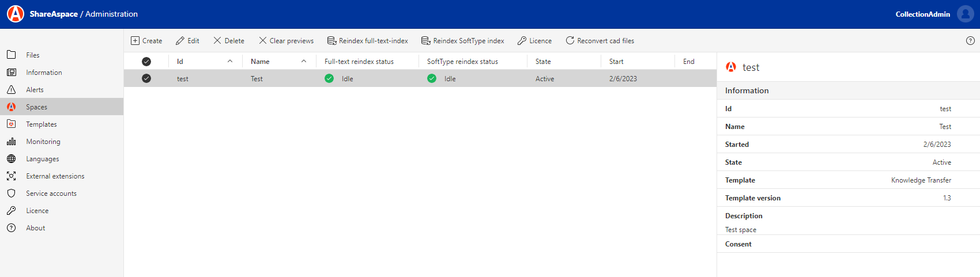This screenshot has height=277, width=980.
Task: Click Full-text reindex status column header
Action: pos(359,62)
